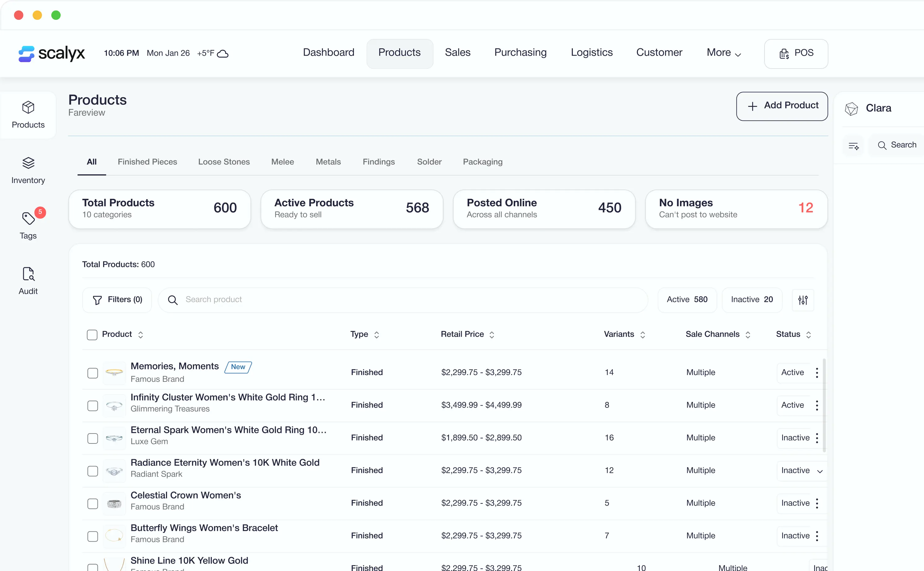924x571 pixels.
Task: Click the New tag on Memories, Moments
Action: [x=238, y=367]
